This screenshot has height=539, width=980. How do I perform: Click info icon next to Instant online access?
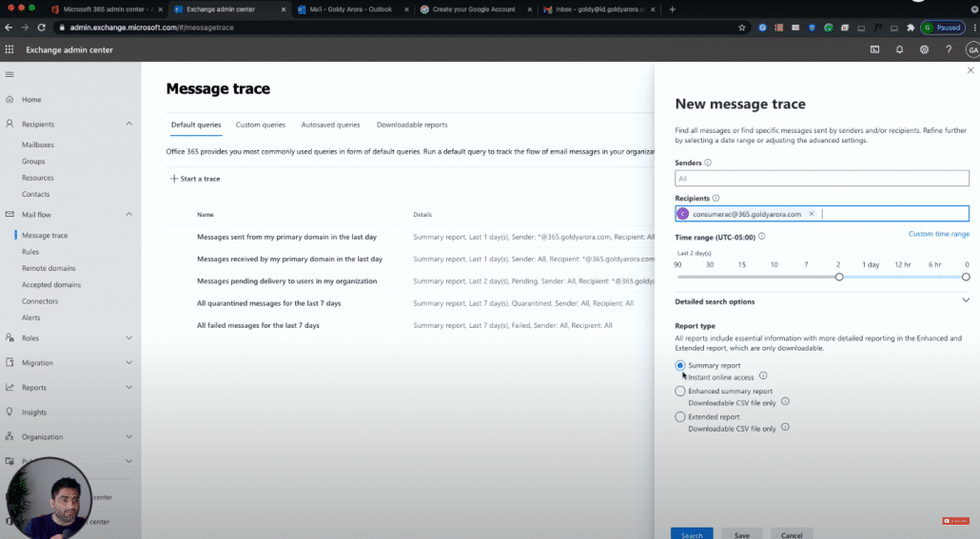point(763,376)
